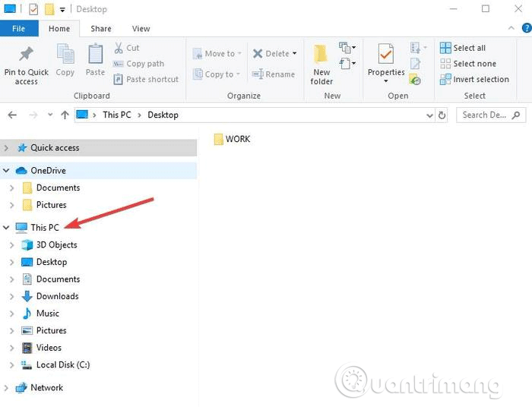This screenshot has width=532, height=407.
Task: Click Invert selection button
Action: (x=480, y=79)
